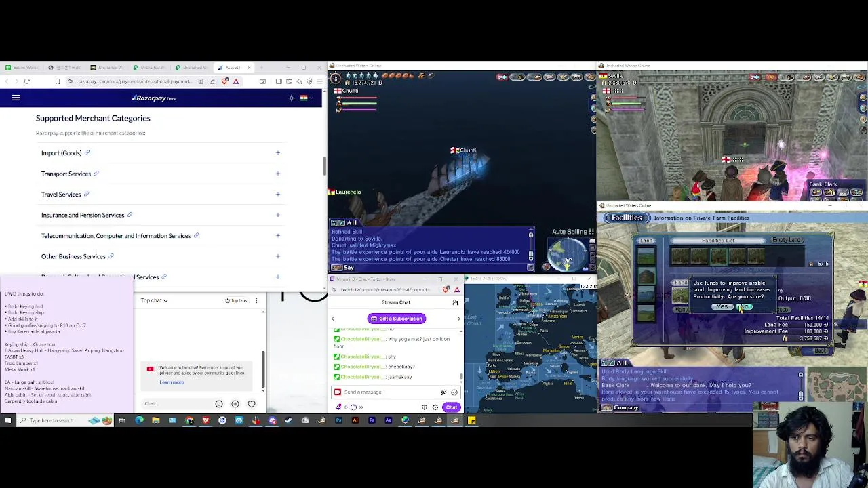The height and width of the screenshot is (488, 868).
Task: Toggle Razorpay Docs light/dark theme sun icon
Action: [x=292, y=98]
